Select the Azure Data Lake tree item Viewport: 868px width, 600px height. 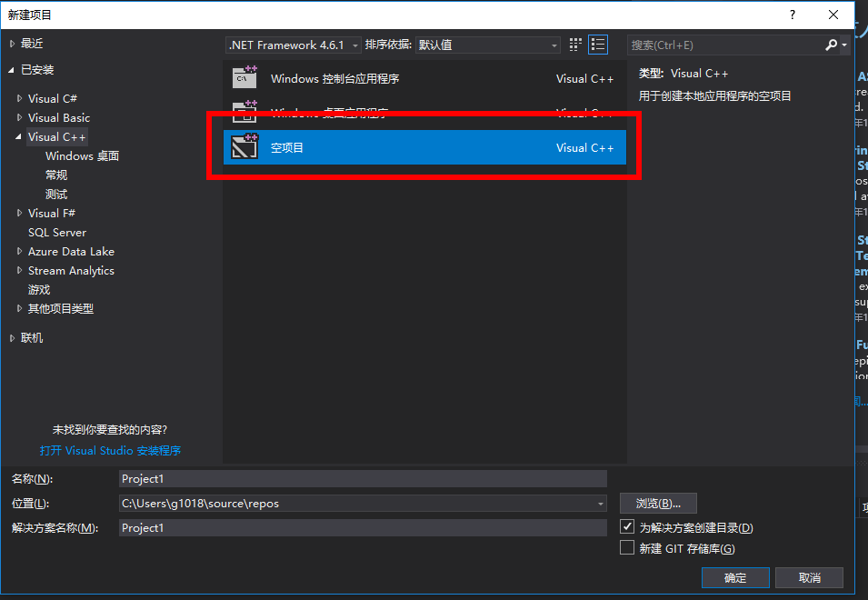pyautogui.click(x=72, y=251)
